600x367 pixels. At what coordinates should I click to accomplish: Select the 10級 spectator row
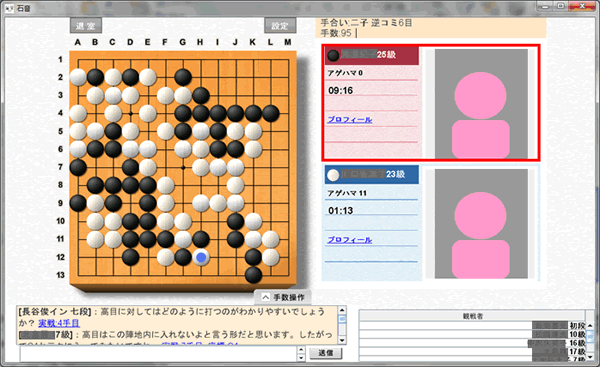click(x=473, y=334)
